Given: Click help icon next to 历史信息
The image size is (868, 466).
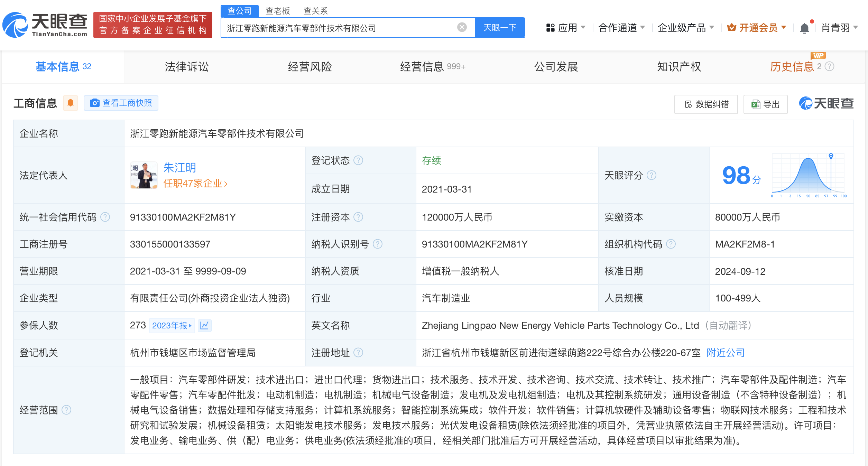Looking at the screenshot, I should (x=830, y=66).
